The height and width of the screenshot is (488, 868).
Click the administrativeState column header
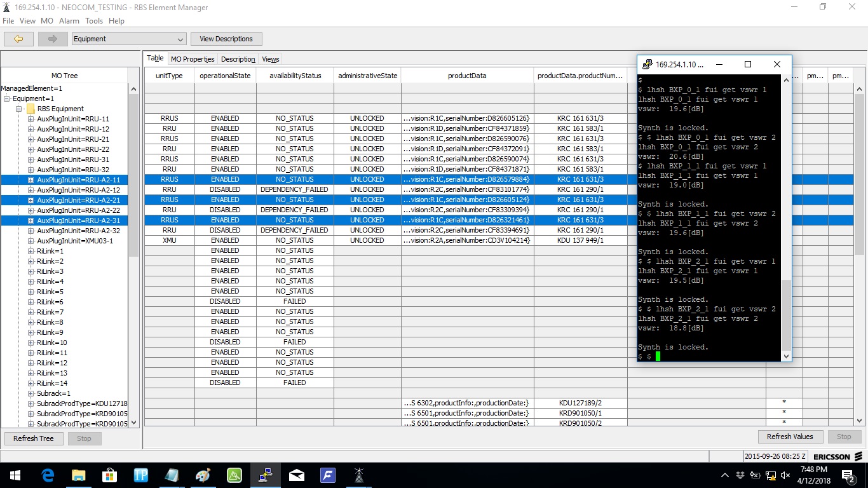(x=368, y=76)
